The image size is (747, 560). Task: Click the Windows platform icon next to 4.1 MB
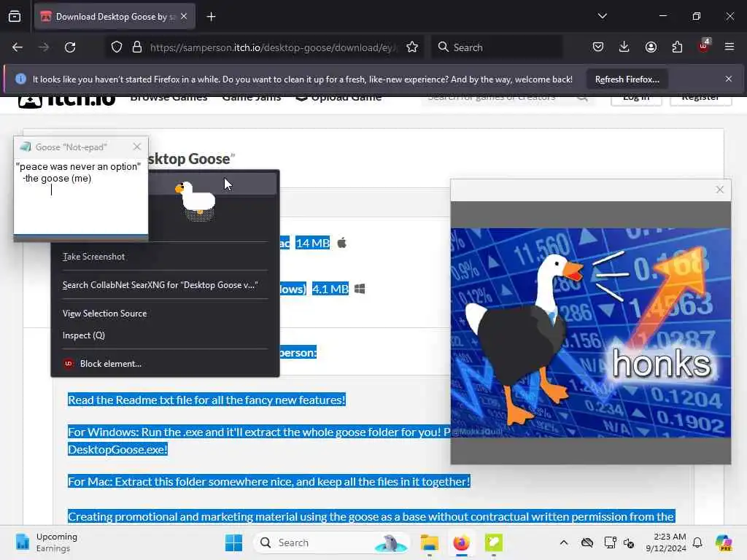pyautogui.click(x=360, y=289)
